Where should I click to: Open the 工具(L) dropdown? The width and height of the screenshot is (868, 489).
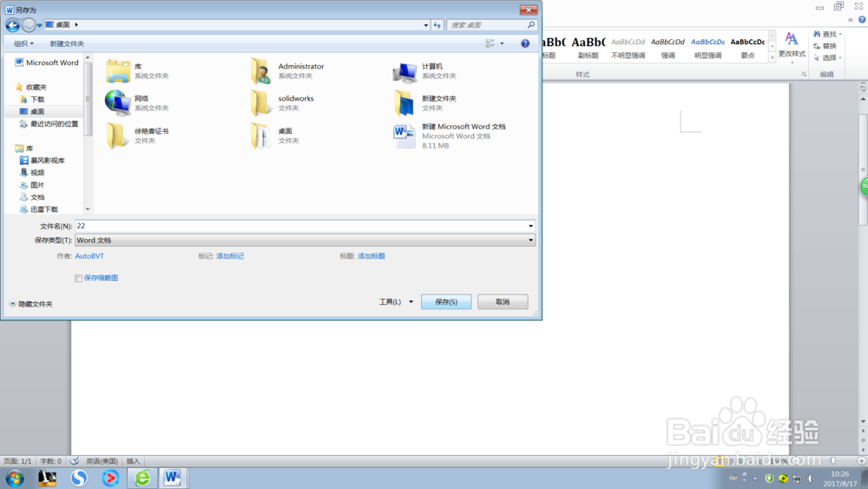click(x=396, y=301)
